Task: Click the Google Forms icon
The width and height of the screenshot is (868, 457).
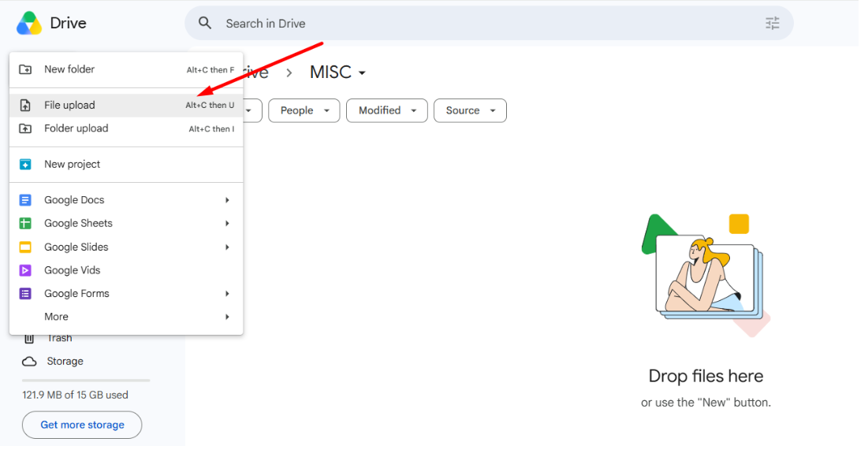Action: pyautogui.click(x=25, y=294)
